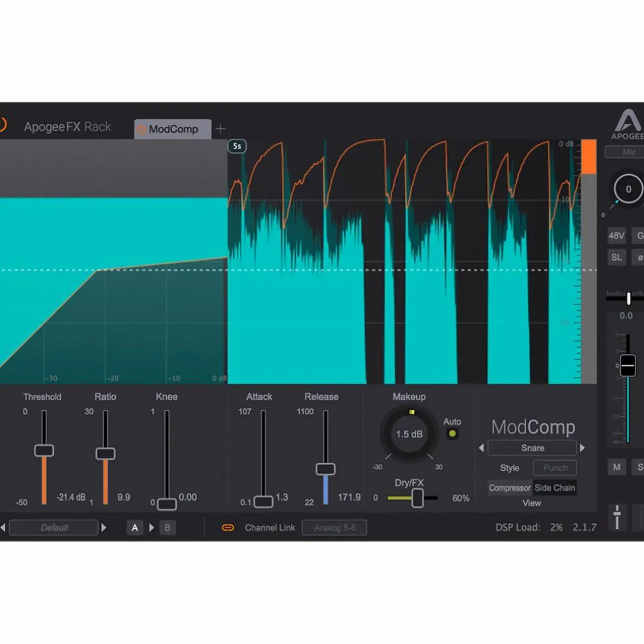Viewport: 644px width, 644px height.
Task: Switch to the ModComp tab
Action: point(173,130)
